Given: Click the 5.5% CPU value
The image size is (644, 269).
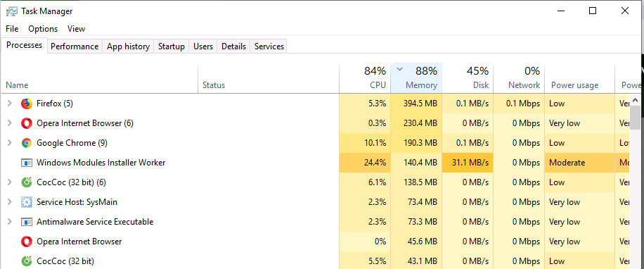Looking at the screenshot, I should pyautogui.click(x=378, y=261).
